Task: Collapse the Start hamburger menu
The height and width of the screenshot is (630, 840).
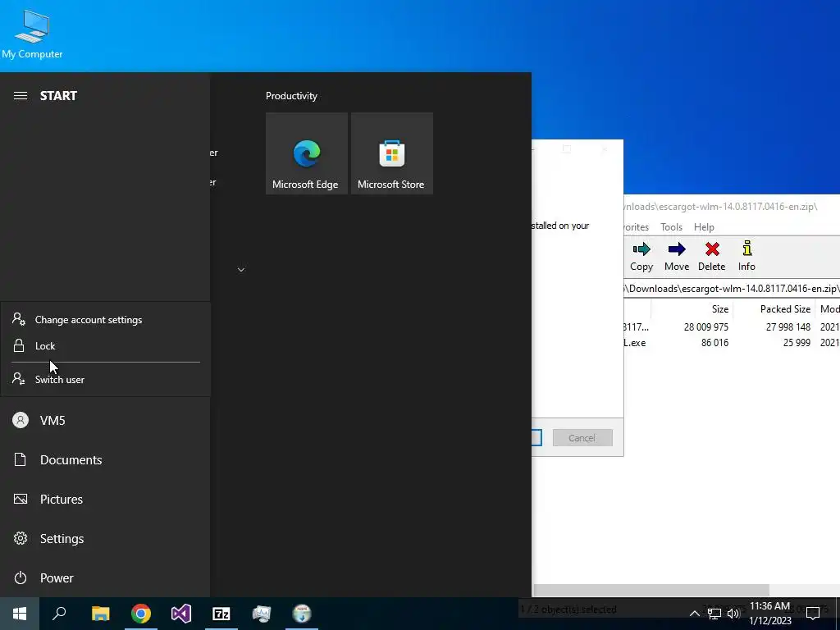Action: point(21,95)
